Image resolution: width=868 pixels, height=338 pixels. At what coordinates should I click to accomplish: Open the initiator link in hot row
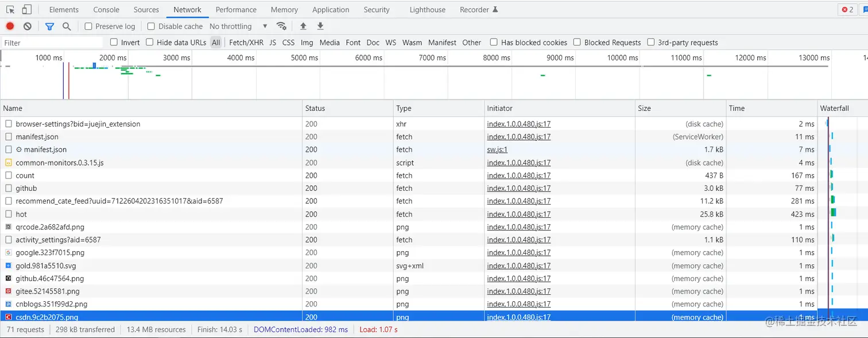click(519, 214)
